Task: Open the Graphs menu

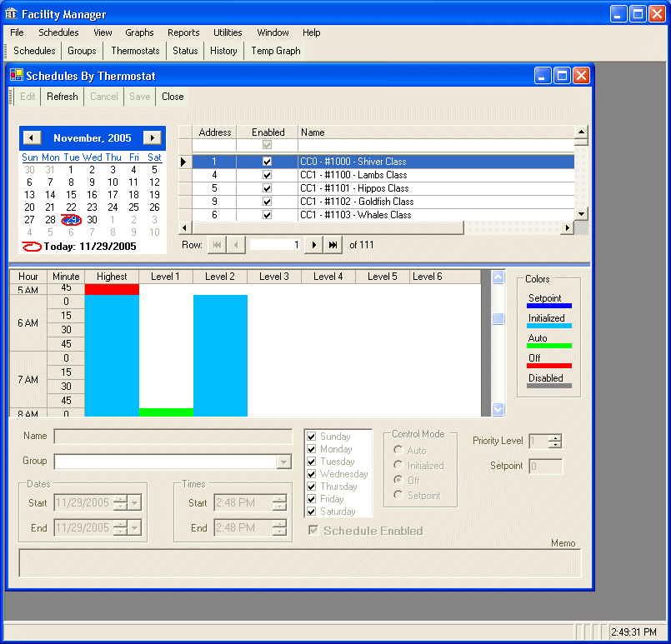Action: point(139,32)
